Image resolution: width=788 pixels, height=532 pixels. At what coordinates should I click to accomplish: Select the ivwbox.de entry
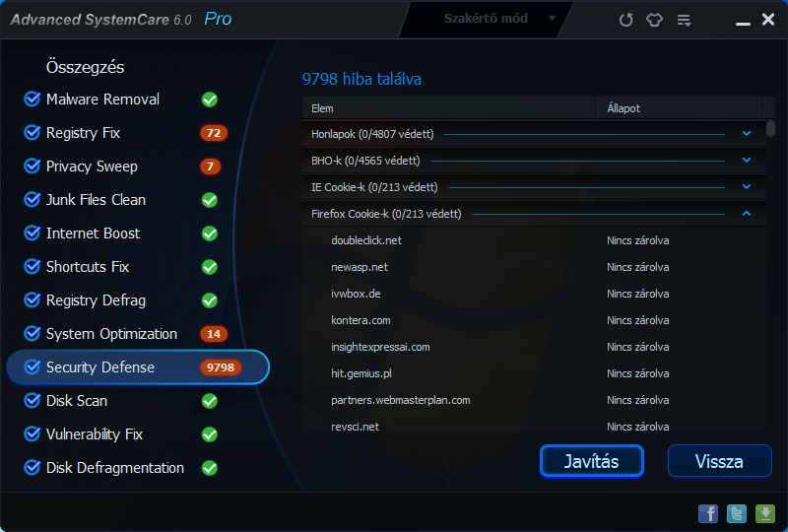534,294
